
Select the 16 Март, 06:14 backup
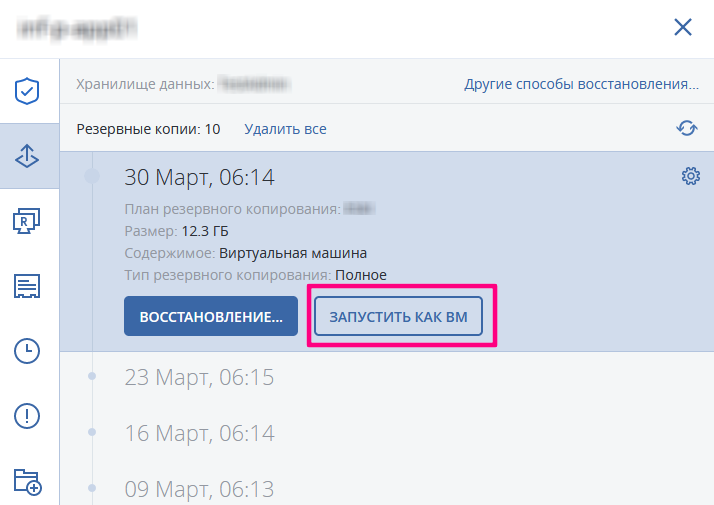[199, 433]
